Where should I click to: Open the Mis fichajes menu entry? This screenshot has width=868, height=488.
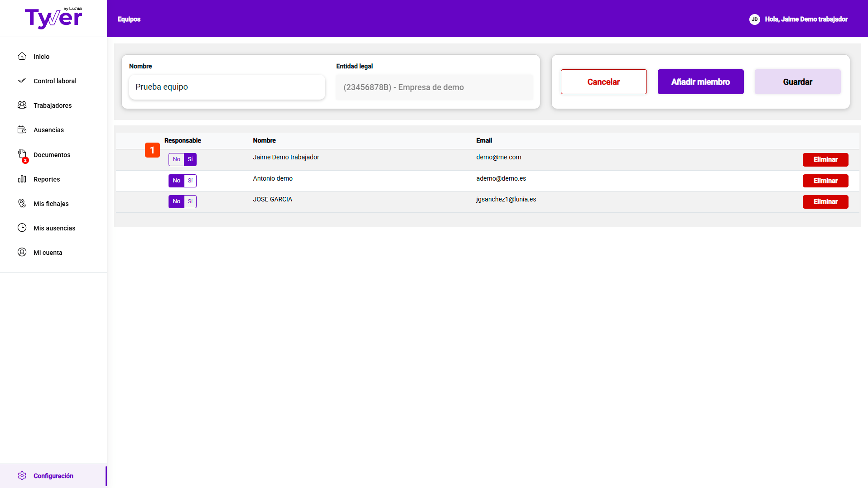tap(51, 204)
